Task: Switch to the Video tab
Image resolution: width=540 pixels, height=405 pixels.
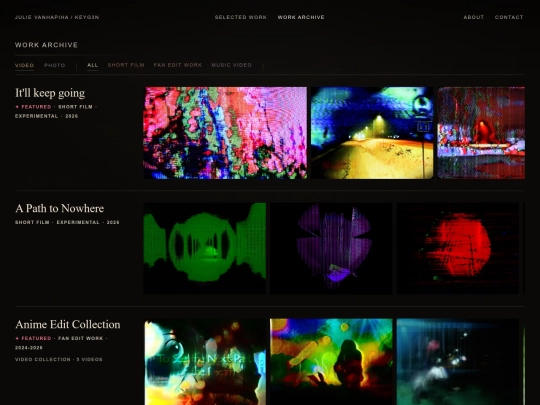Action: tap(24, 65)
